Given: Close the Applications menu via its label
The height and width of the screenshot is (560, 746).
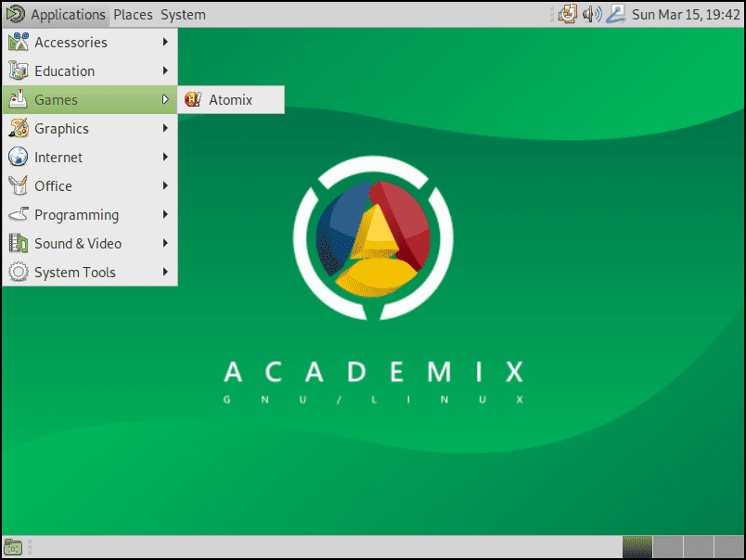Looking at the screenshot, I should coord(68,15).
